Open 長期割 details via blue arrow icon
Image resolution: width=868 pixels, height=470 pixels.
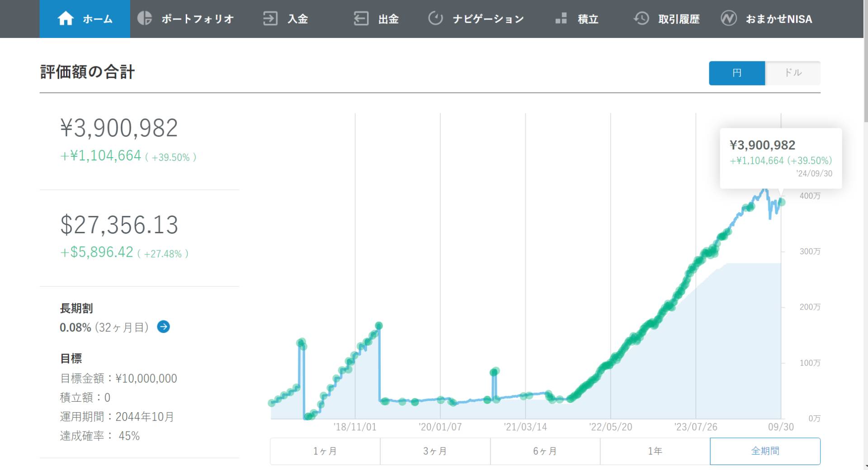[163, 327]
